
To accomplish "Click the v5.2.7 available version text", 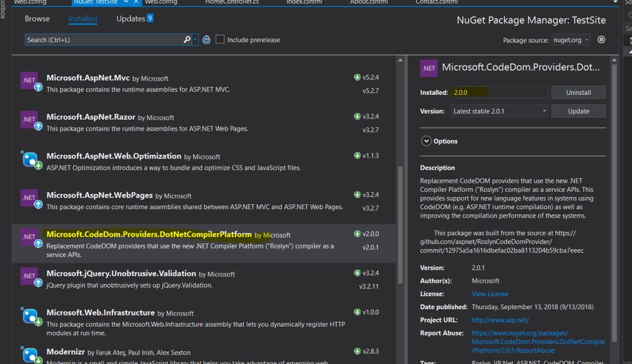I will 370,91.
